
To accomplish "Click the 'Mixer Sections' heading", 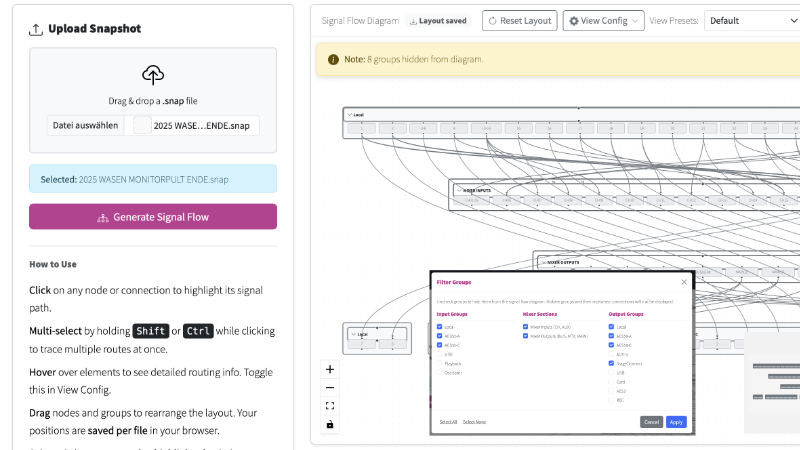I will point(540,314).
